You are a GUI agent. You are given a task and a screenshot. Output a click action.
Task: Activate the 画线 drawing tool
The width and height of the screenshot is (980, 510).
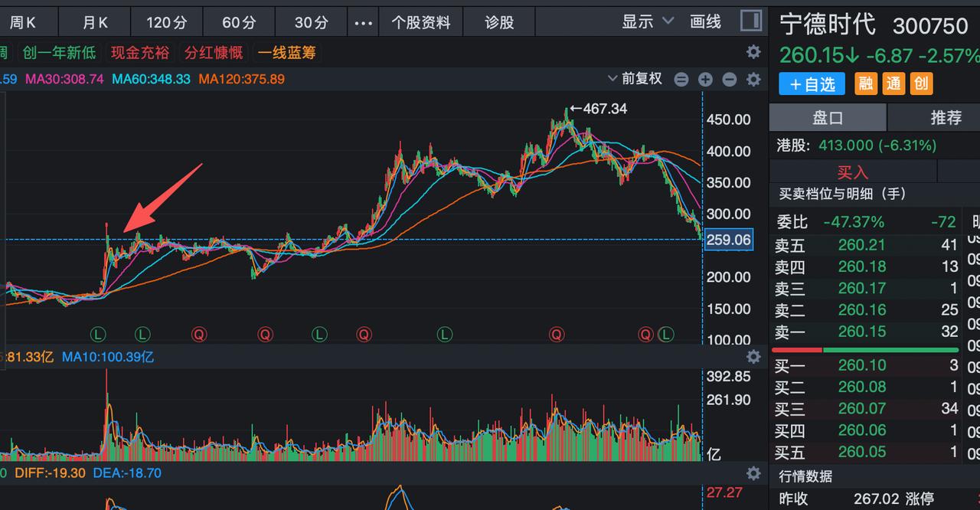pyautogui.click(x=706, y=21)
